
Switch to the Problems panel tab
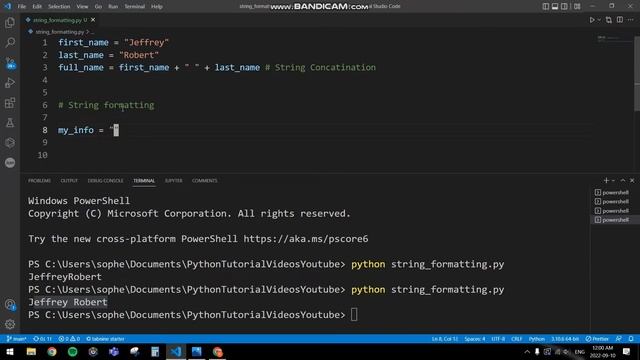(x=40, y=180)
